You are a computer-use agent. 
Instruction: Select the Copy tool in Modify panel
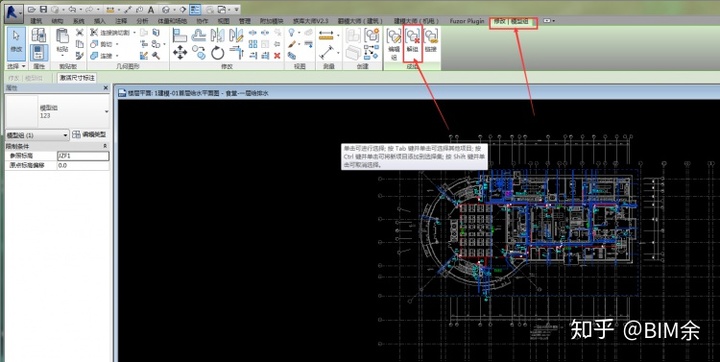point(199,52)
